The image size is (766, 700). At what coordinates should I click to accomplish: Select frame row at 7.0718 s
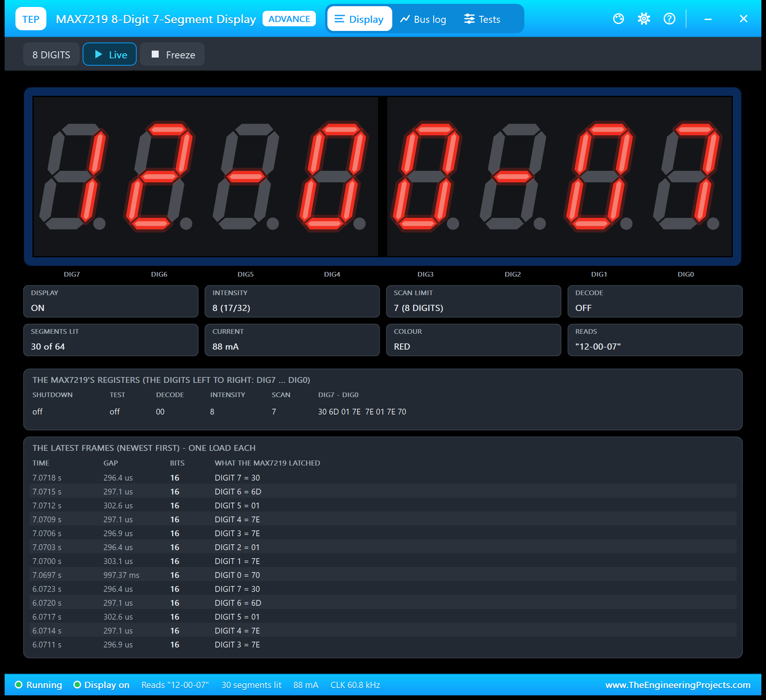pos(383,478)
